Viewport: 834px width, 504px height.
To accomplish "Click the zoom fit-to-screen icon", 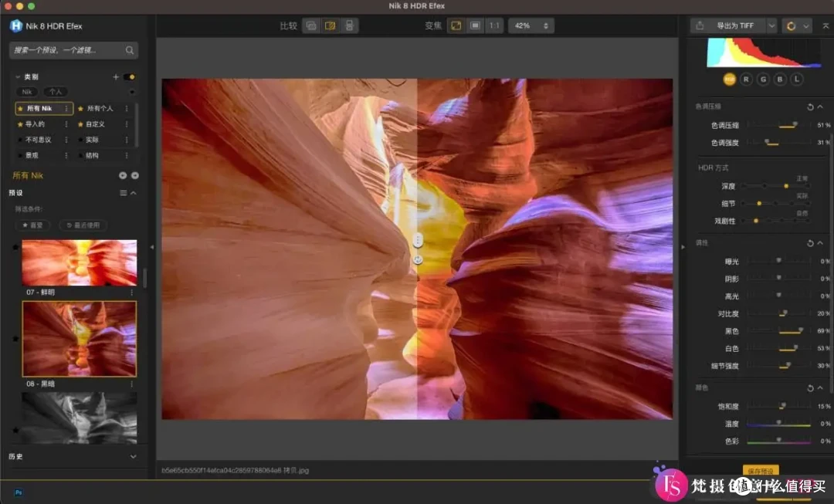I will click(x=456, y=25).
